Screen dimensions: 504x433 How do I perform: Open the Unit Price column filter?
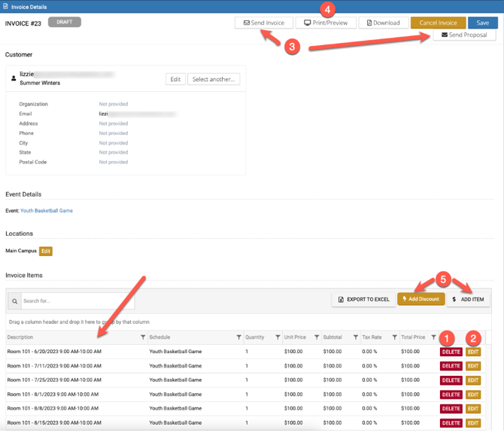[x=317, y=337]
